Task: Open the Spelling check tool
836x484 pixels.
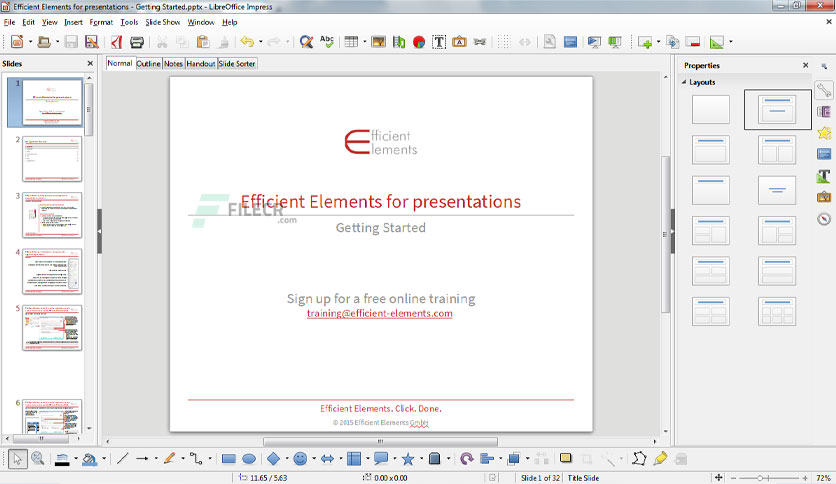Action: tap(327, 42)
